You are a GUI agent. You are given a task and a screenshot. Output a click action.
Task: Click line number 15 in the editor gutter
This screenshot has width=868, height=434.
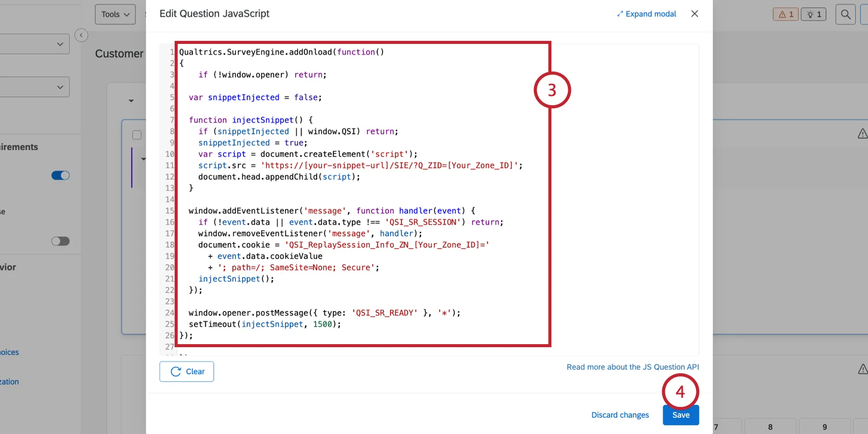(x=170, y=211)
